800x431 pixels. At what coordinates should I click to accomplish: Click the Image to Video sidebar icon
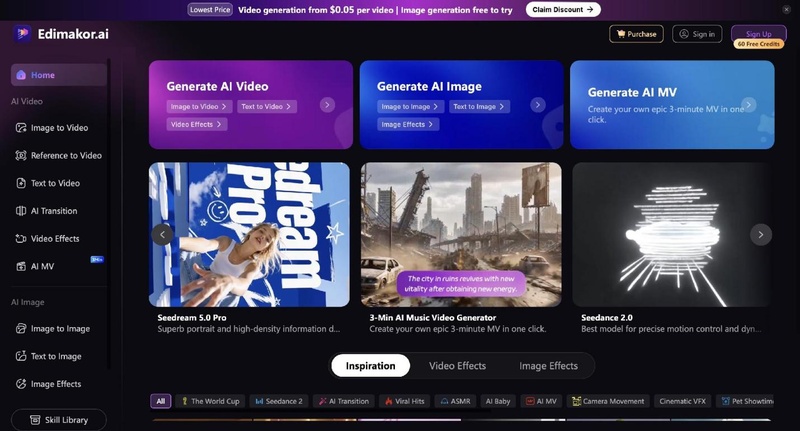(21, 128)
